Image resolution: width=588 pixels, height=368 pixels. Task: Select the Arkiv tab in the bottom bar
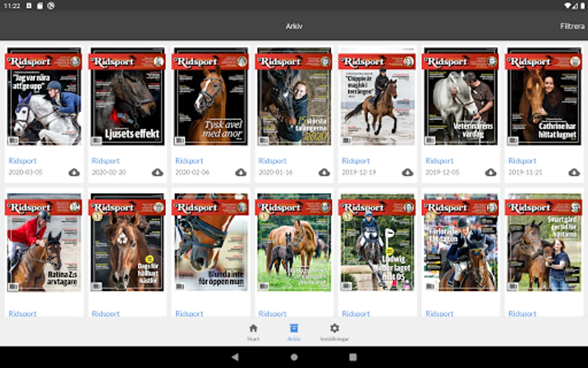(x=294, y=332)
